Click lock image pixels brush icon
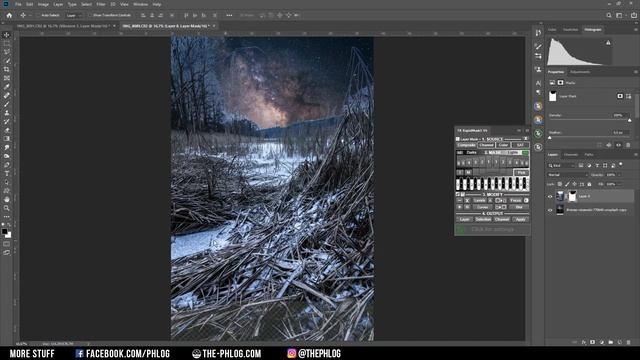Screen dimensions: 640x360 click(567, 184)
